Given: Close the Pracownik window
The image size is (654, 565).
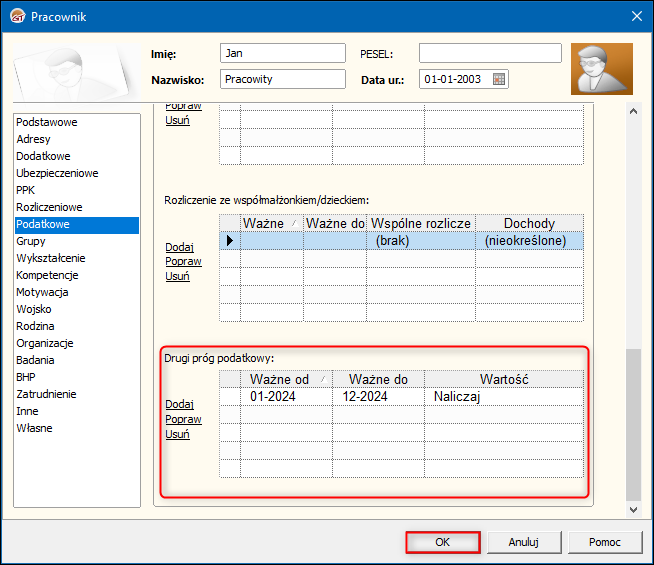Looking at the screenshot, I should click(x=636, y=16).
